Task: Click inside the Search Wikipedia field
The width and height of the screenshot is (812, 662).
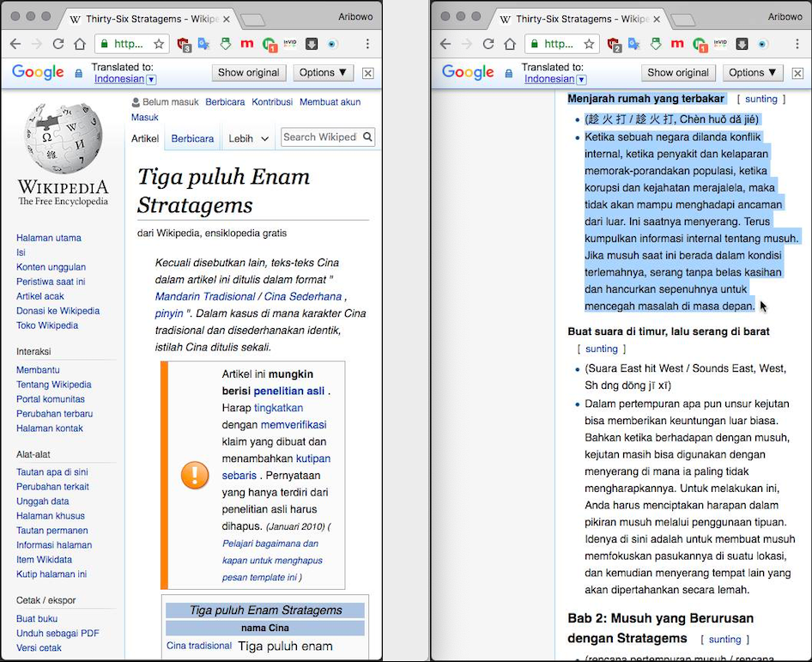Action: [318, 137]
